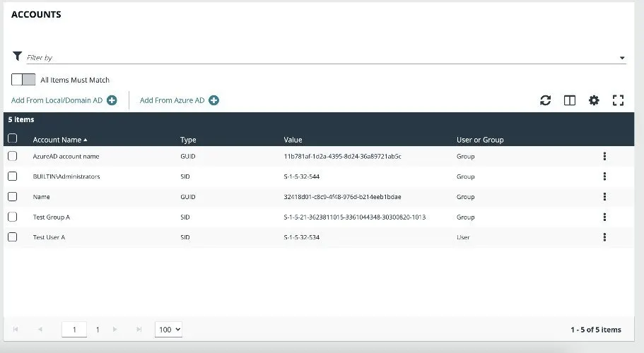Open actions menu for Test User A
This screenshot has width=644, height=353.
tap(604, 237)
